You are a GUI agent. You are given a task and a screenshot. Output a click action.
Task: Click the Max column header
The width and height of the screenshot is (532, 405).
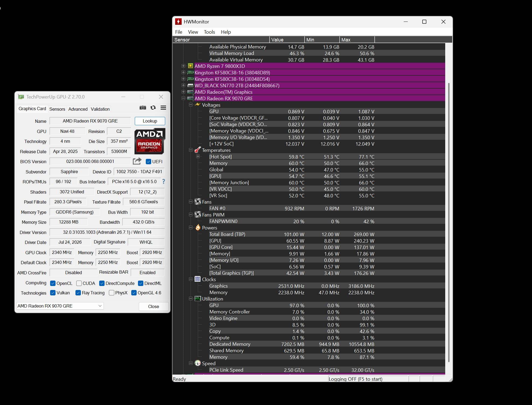pos(357,40)
